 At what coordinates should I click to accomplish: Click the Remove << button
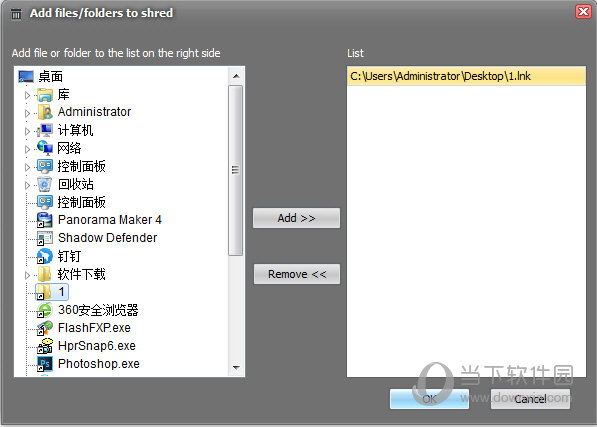(x=297, y=274)
